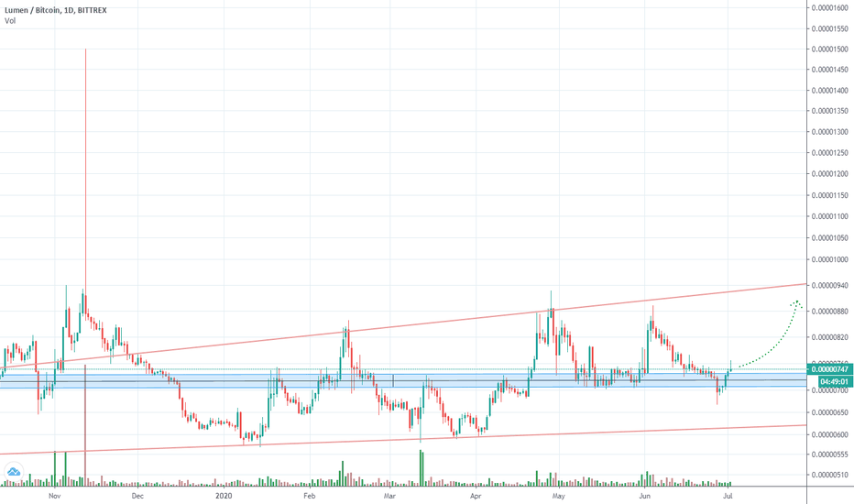Click the 2020 date axis label
854x504 pixels.
click(224, 496)
